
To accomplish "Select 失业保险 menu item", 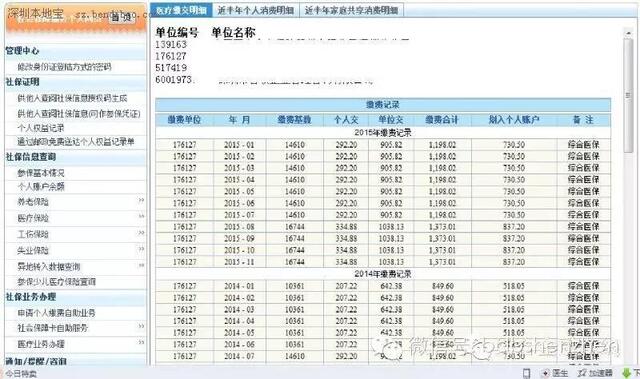I will pyautogui.click(x=33, y=250).
